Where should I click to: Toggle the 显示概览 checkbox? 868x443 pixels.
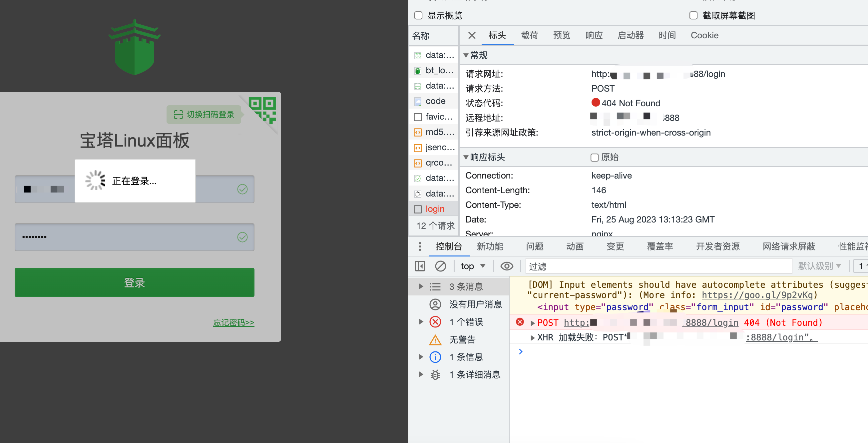(418, 16)
